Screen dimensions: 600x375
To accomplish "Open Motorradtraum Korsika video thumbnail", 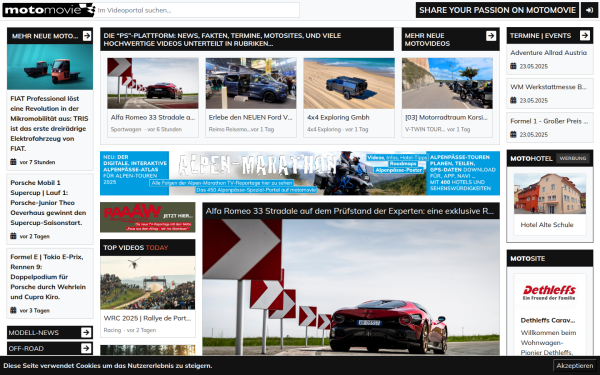I will [x=447, y=83].
